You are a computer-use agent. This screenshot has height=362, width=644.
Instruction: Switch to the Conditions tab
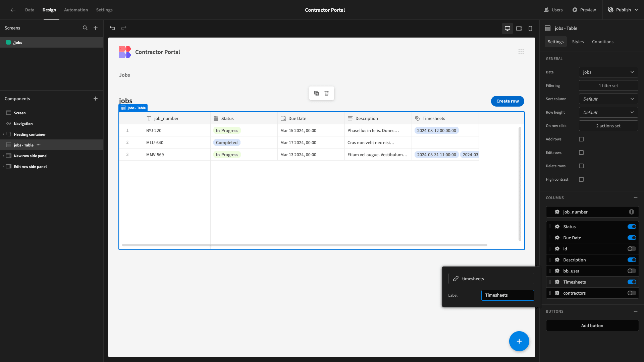click(603, 42)
